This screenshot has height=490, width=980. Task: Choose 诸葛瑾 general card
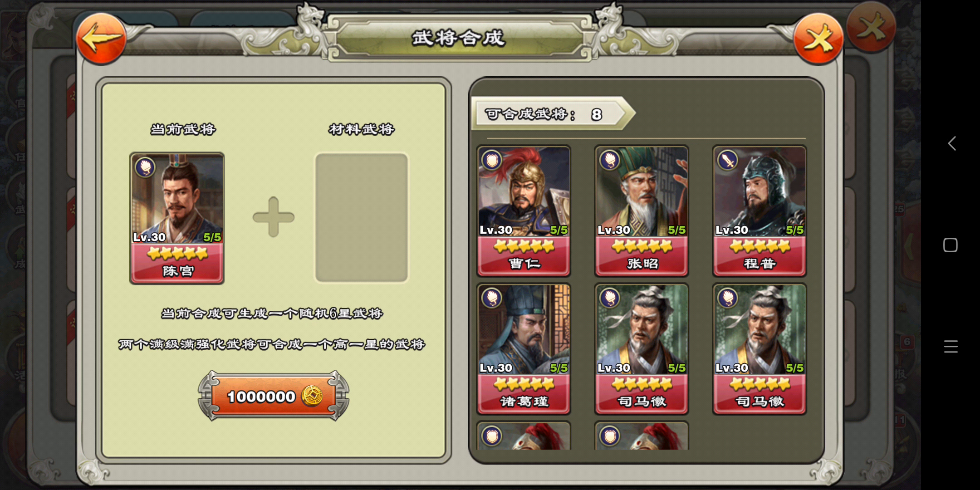click(x=524, y=349)
